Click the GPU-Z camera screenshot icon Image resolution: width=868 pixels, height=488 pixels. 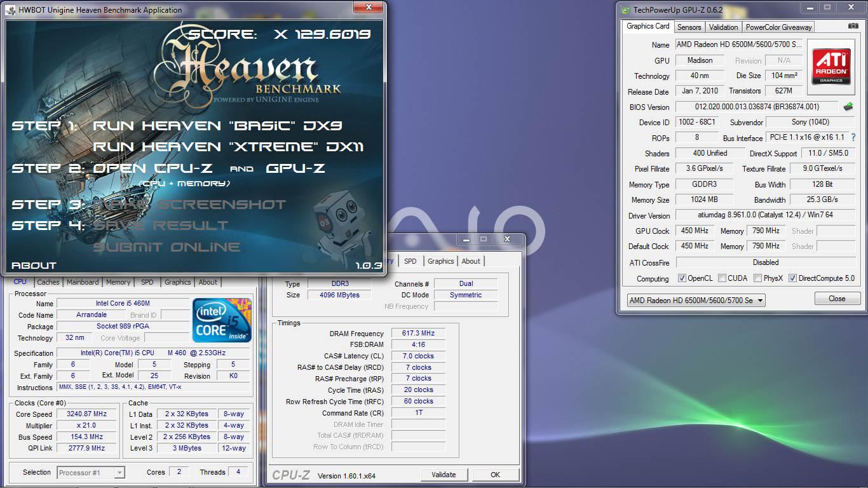[x=853, y=26]
